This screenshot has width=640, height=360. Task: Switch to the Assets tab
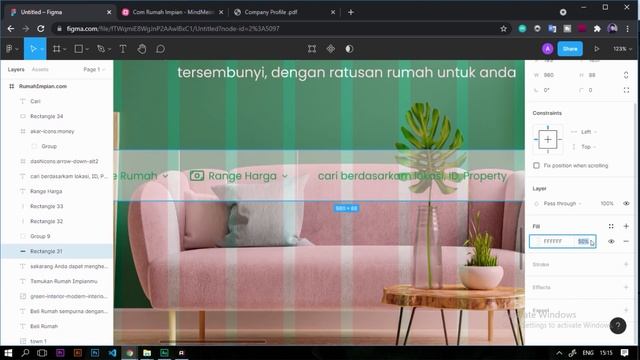tap(40, 69)
